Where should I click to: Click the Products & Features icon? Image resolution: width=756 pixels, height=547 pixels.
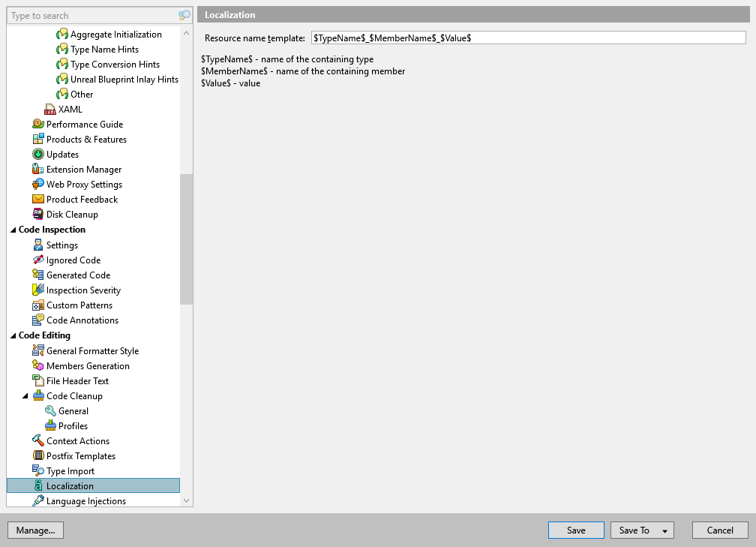click(39, 139)
